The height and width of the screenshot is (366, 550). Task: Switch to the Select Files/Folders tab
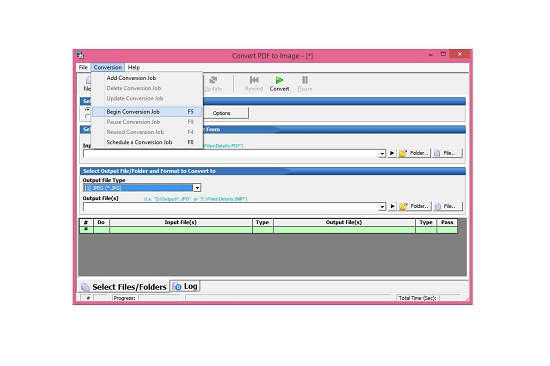pyautogui.click(x=124, y=287)
